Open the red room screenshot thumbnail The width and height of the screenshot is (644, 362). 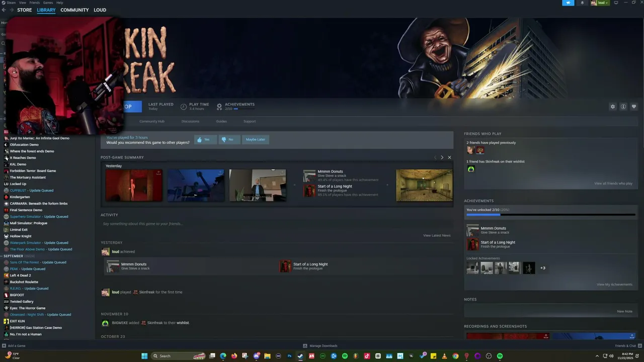tap(134, 185)
